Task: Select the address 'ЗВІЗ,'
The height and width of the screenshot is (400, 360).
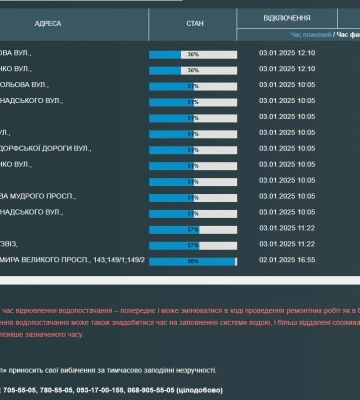Action: (9, 244)
